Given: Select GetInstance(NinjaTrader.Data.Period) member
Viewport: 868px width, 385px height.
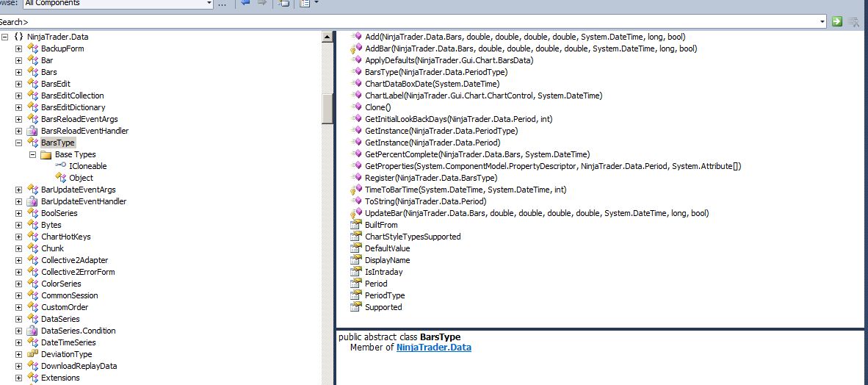Looking at the screenshot, I should pos(433,143).
